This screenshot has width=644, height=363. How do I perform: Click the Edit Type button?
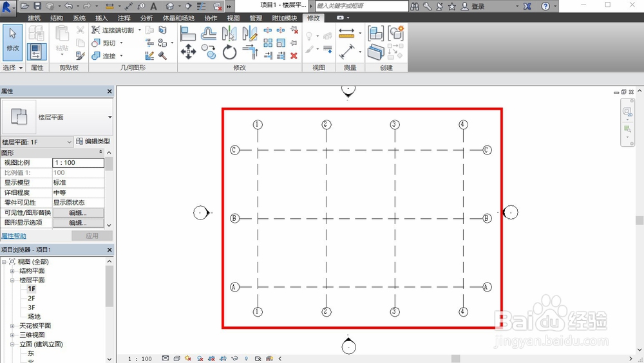point(93,141)
